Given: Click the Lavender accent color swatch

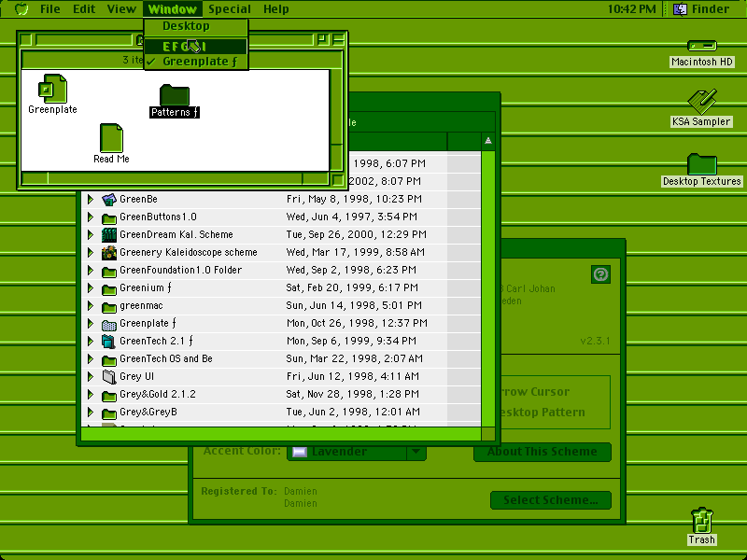Looking at the screenshot, I should point(300,452).
